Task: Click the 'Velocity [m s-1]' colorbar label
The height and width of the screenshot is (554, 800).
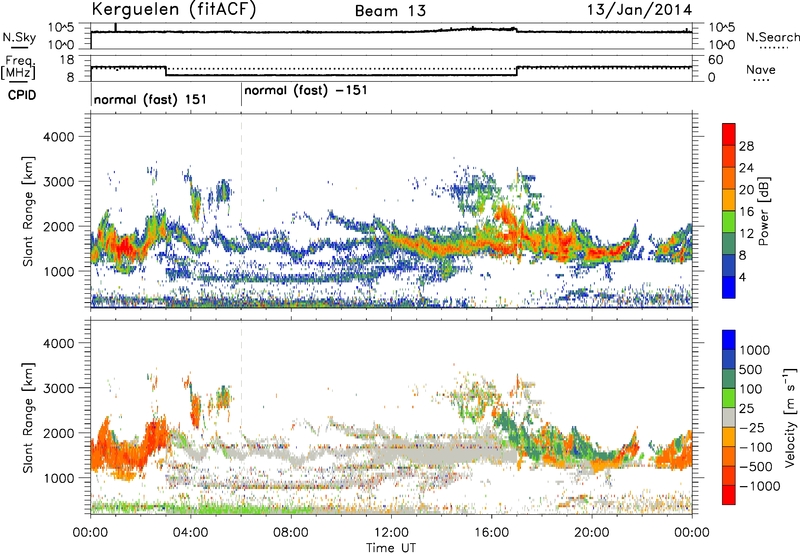Action: pyautogui.click(x=790, y=417)
